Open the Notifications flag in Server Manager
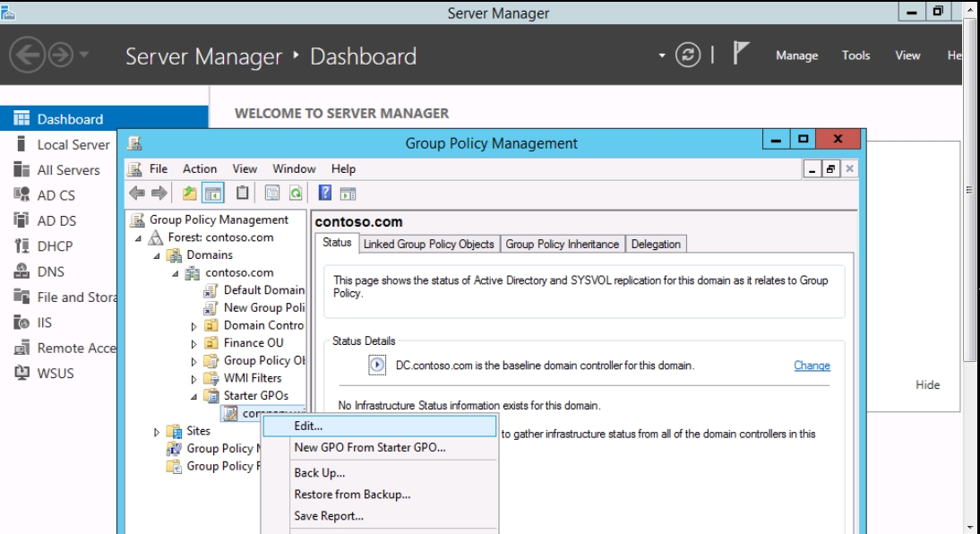The width and height of the screenshot is (980, 534). [740, 53]
